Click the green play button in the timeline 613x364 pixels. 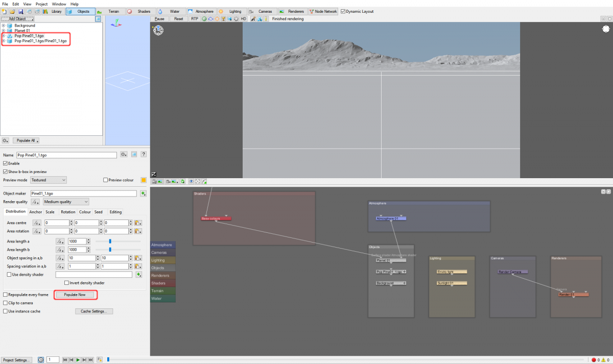click(x=78, y=360)
